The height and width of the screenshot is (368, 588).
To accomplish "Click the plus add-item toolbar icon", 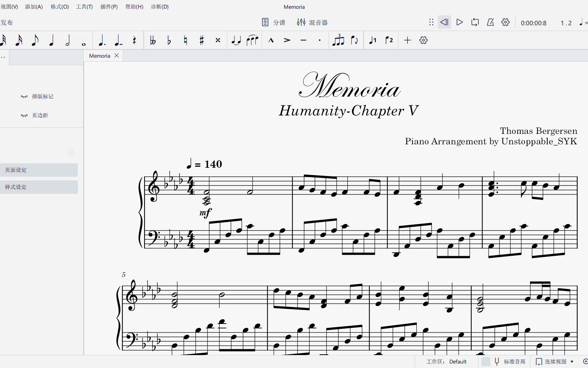I will pos(407,40).
